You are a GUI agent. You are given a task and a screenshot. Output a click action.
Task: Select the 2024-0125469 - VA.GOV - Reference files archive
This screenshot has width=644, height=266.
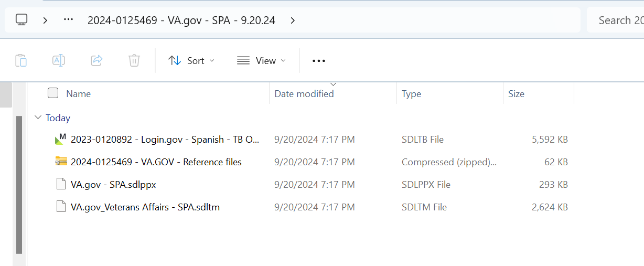(x=156, y=162)
